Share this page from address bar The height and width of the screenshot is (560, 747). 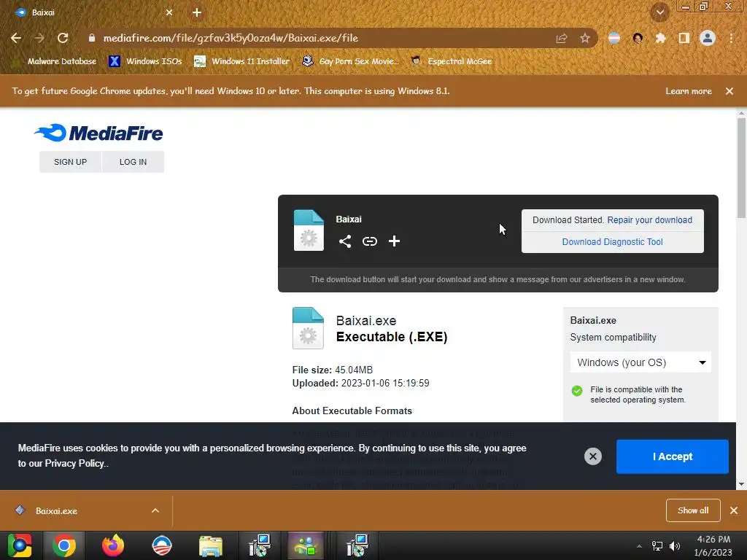coord(562,38)
